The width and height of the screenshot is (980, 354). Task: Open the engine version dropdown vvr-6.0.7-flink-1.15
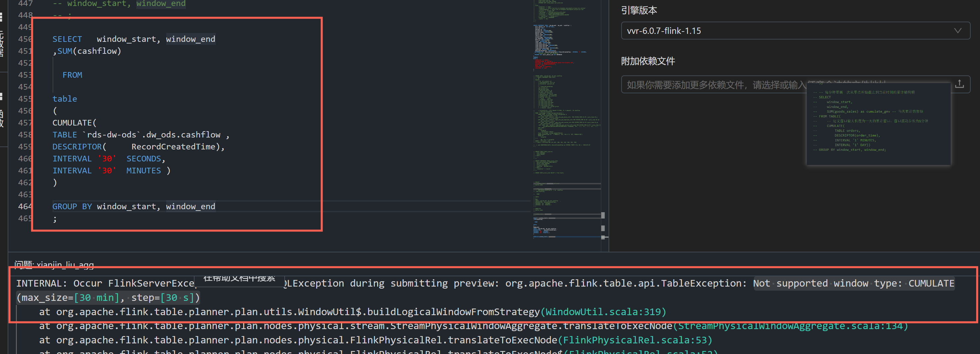click(795, 31)
